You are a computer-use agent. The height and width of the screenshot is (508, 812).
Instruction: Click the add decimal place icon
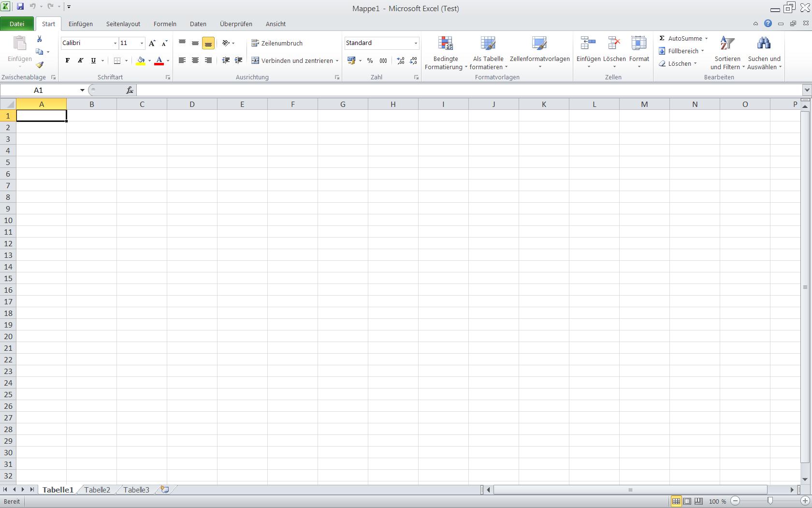tap(401, 60)
